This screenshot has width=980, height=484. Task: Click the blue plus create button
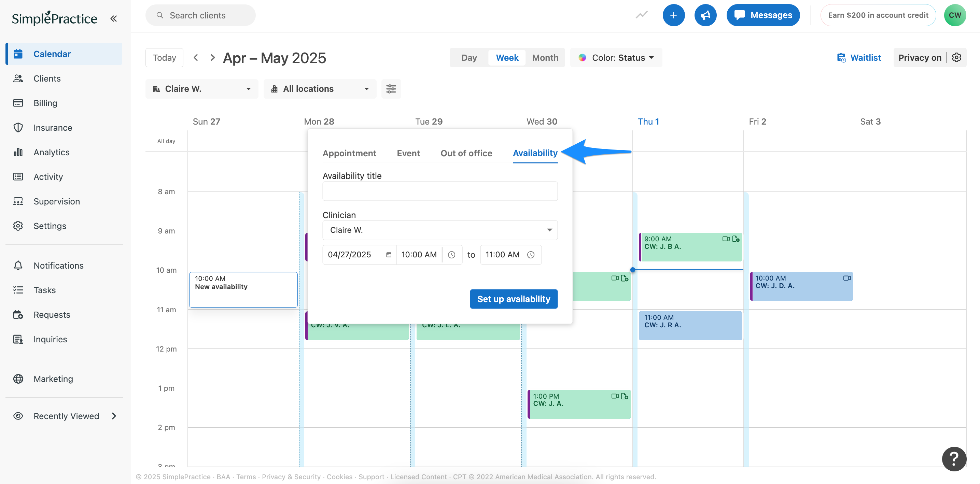click(x=673, y=15)
